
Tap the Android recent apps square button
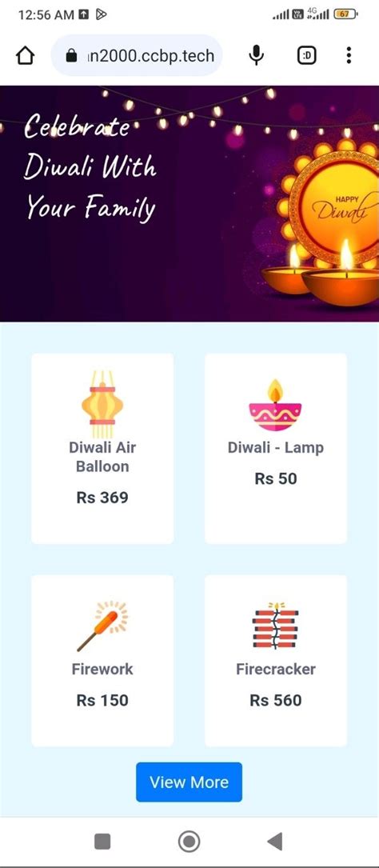coord(102,842)
